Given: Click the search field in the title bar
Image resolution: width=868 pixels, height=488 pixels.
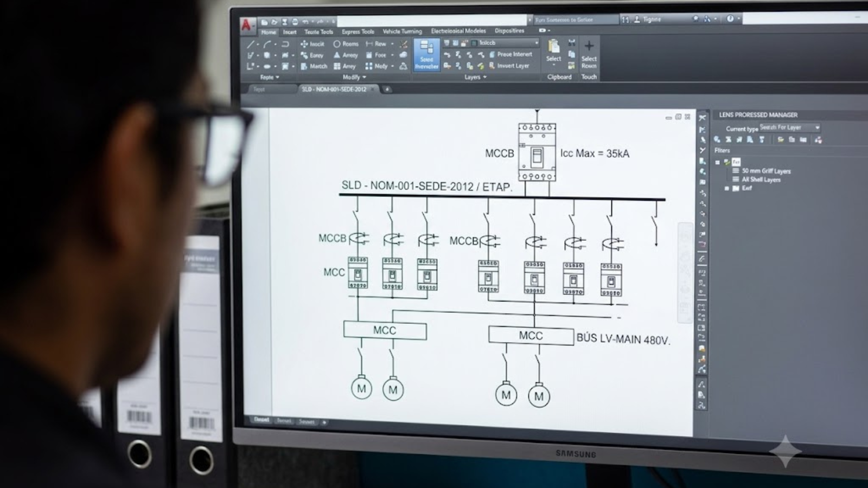Looking at the screenshot, I should click(x=576, y=20).
